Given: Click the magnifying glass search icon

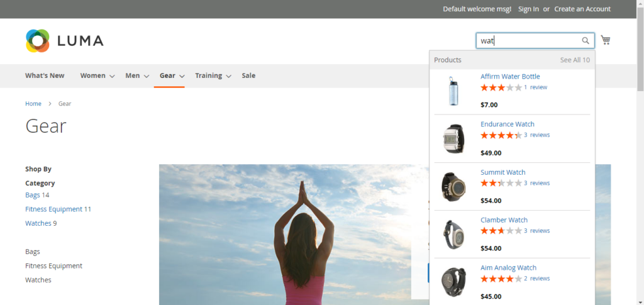Looking at the screenshot, I should point(586,41).
